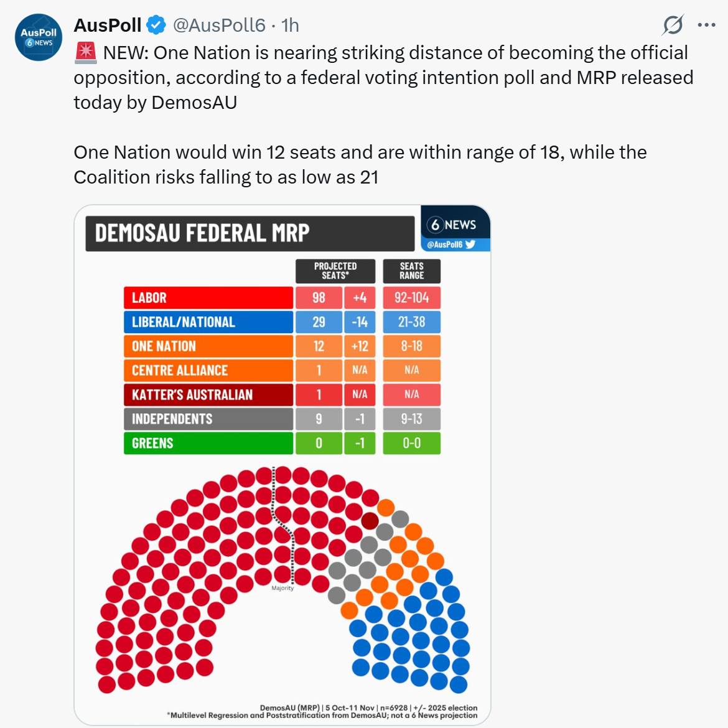Image resolution: width=728 pixels, height=728 pixels.
Task: Click the Seats Range column header
Action: (411, 271)
